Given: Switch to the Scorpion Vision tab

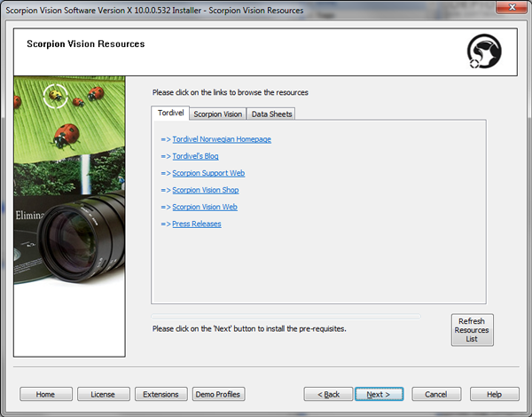Looking at the screenshot, I should pyautogui.click(x=218, y=114).
